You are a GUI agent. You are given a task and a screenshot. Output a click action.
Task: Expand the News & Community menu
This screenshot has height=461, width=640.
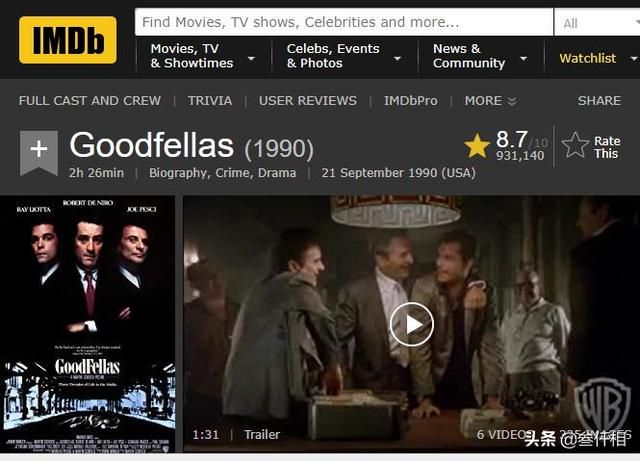click(480, 56)
